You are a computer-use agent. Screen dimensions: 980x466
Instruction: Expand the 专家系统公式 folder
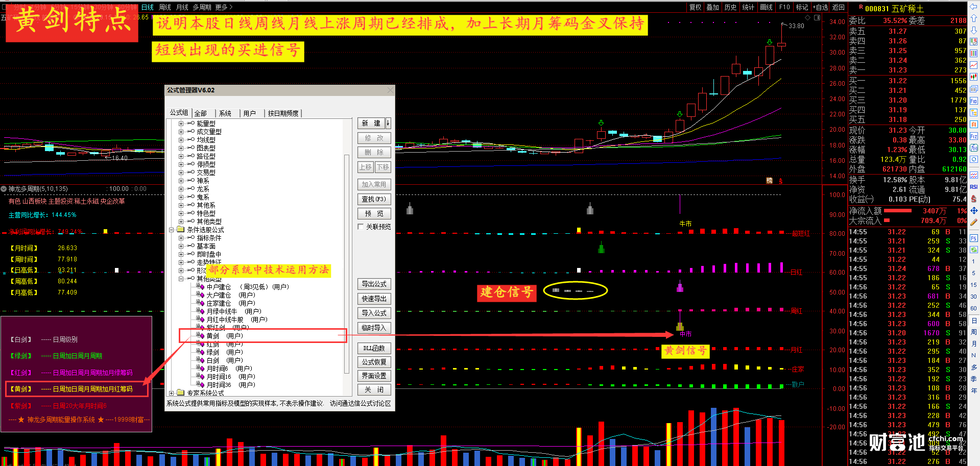click(172, 393)
